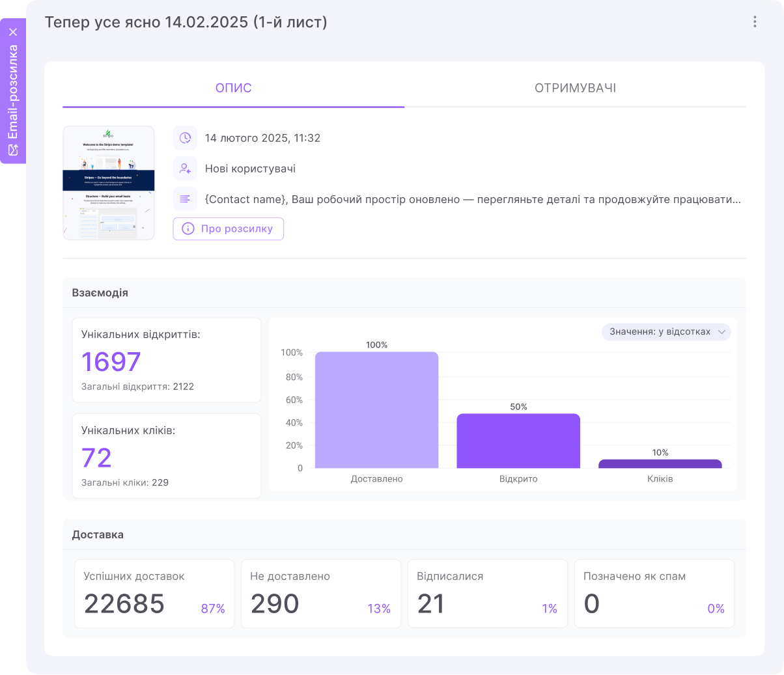Click the add-user icon by Нові користувачі

click(x=185, y=169)
